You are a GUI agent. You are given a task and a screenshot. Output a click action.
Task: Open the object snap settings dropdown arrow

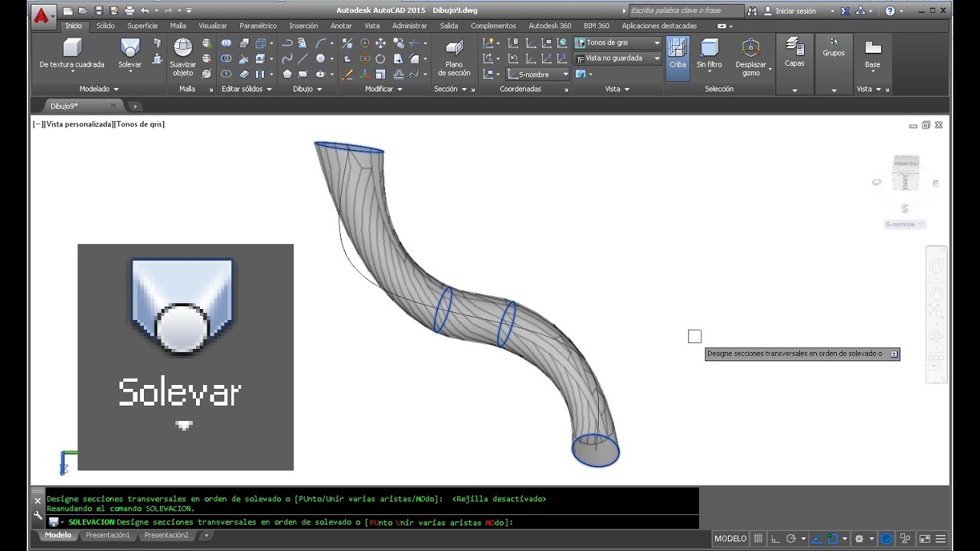(x=844, y=539)
